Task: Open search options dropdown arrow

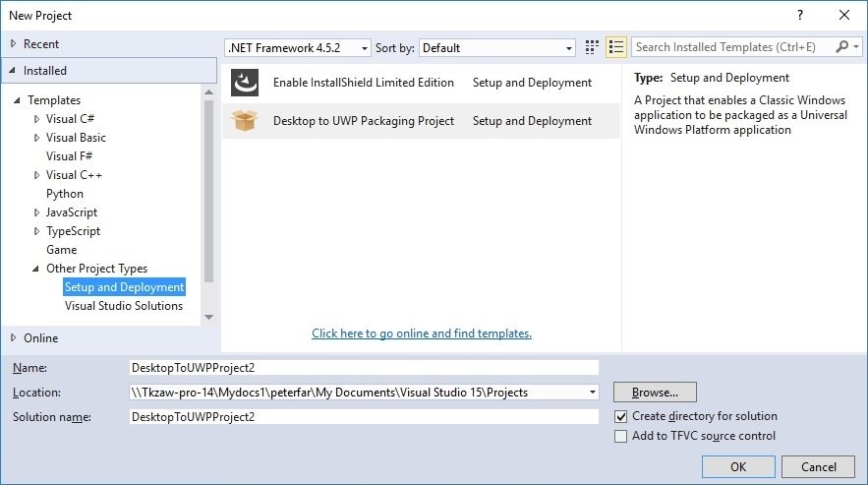Action: [x=856, y=47]
